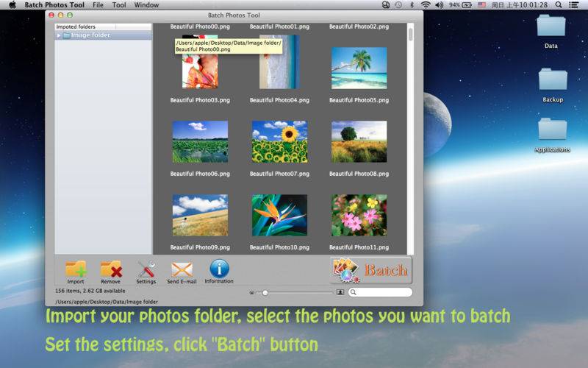Image resolution: width=588 pixels, height=368 pixels.
Task: Select the Beautiful Photo11.png pink flowers thumbnail
Action: 359,215
